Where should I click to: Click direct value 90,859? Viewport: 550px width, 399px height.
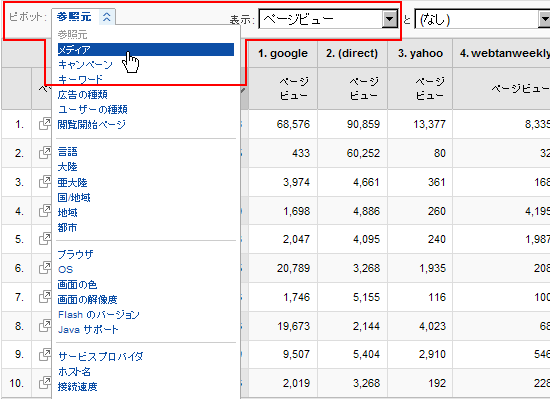coord(363,124)
